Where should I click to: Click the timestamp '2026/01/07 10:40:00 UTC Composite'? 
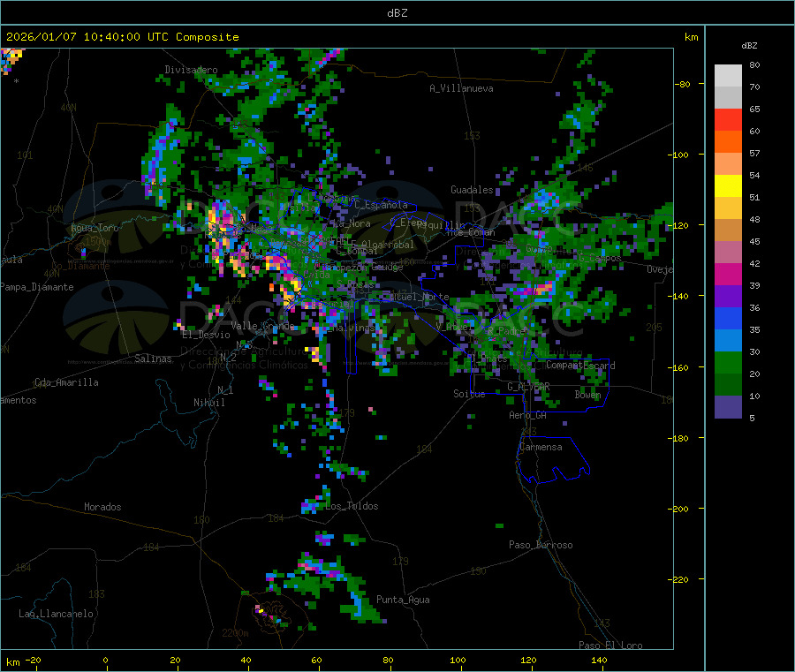pos(122,37)
